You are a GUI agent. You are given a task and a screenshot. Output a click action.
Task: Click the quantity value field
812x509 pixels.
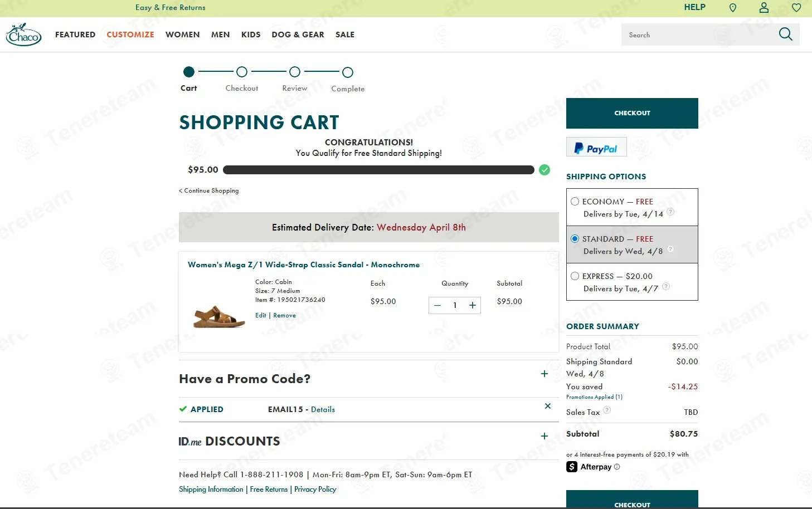point(455,305)
